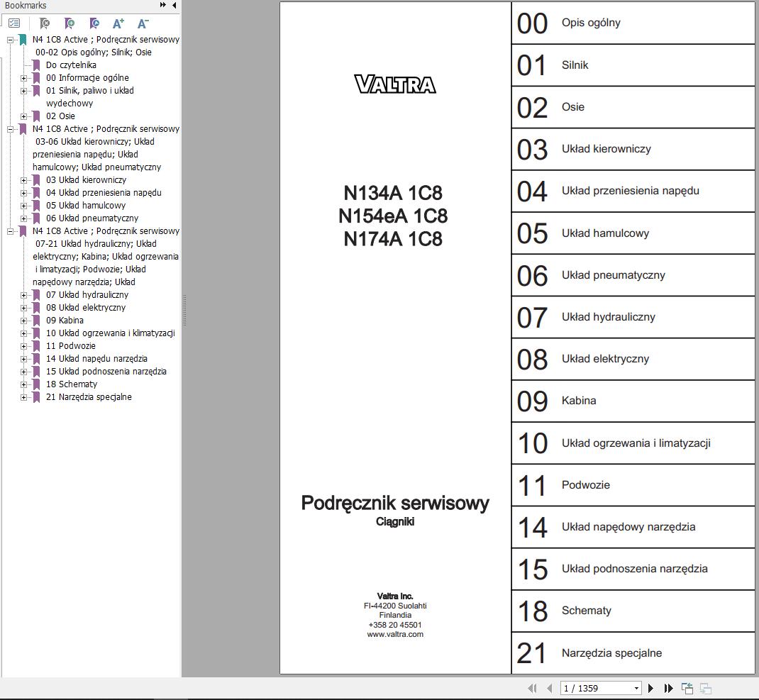
Task: Increase bookmark text size with A+ icon
Action: (x=118, y=23)
